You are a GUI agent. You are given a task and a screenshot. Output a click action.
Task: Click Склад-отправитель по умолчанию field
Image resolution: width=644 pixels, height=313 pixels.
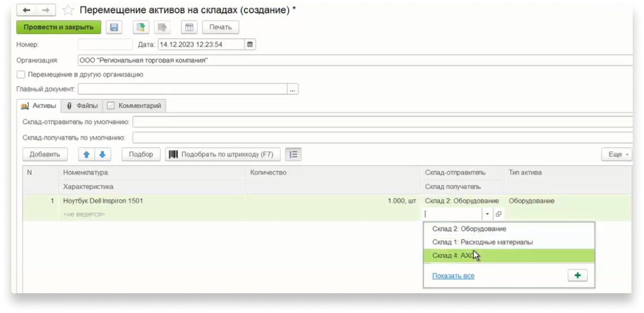(382, 122)
